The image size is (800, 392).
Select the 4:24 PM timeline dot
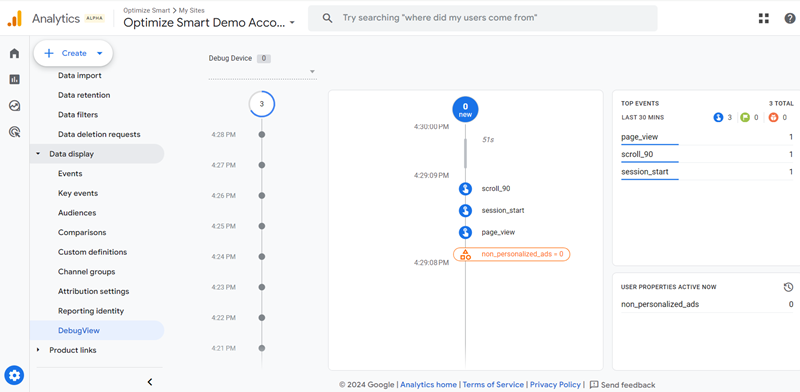click(262, 257)
